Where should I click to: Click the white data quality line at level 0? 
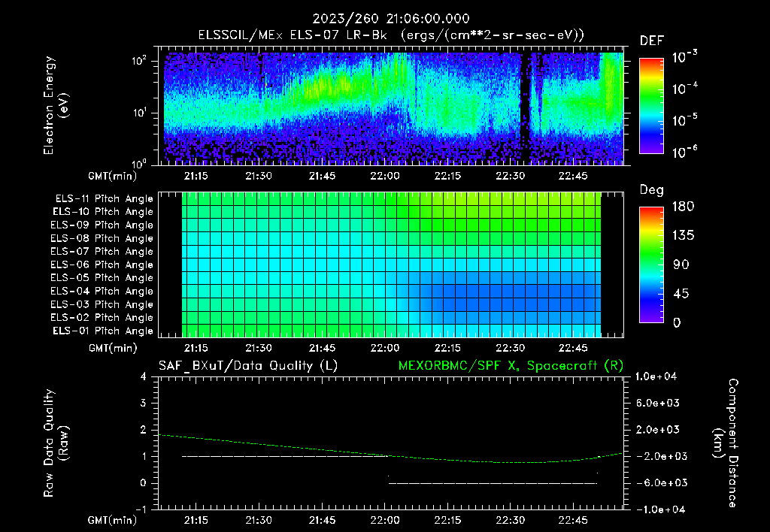(493, 483)
